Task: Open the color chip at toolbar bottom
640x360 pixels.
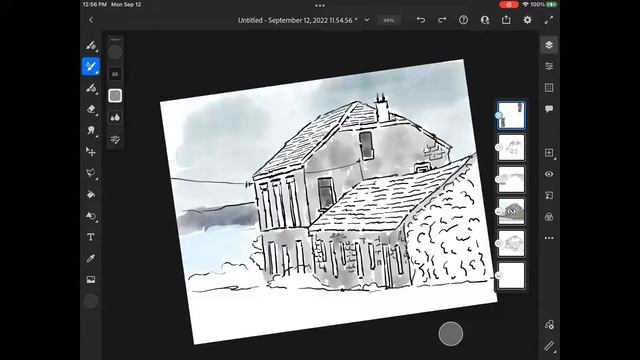Action: (x=91, y=301)
